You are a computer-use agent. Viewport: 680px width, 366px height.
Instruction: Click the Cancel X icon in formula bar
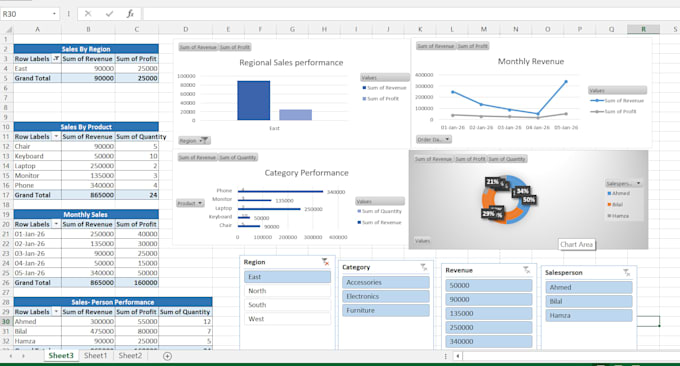pos(88,14)
